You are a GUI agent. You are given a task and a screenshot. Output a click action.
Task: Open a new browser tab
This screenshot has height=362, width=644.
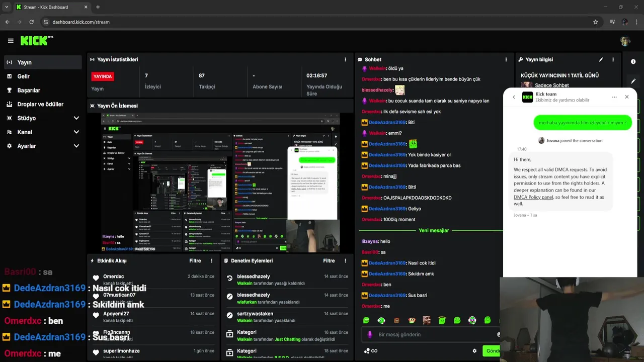point(98,7)
